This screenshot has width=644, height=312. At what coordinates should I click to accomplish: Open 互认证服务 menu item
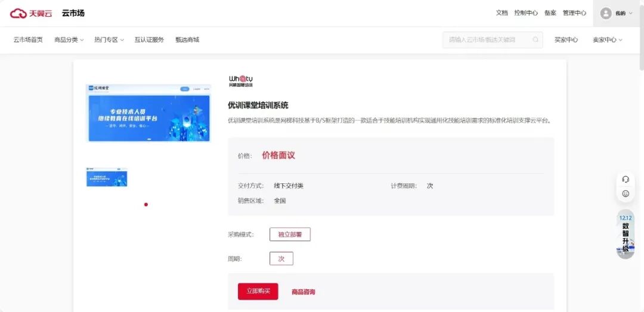coord(149,40)
